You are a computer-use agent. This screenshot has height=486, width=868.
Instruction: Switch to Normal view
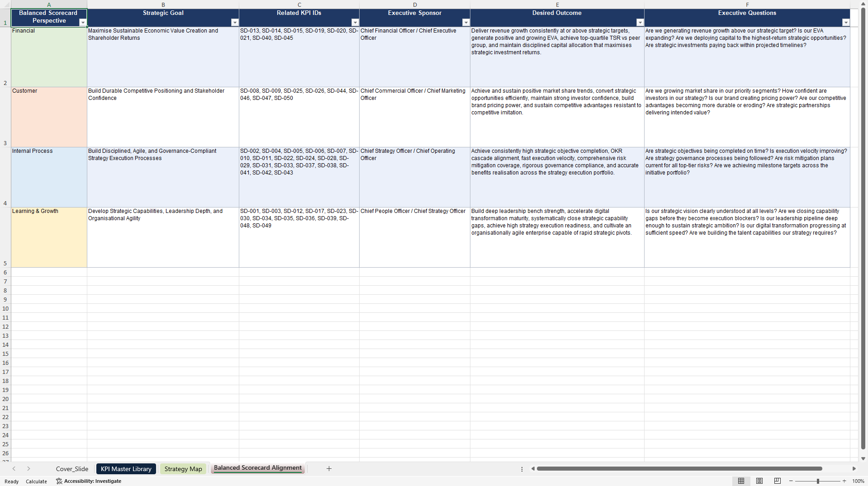pyautogui.click(x=741, y=481)
